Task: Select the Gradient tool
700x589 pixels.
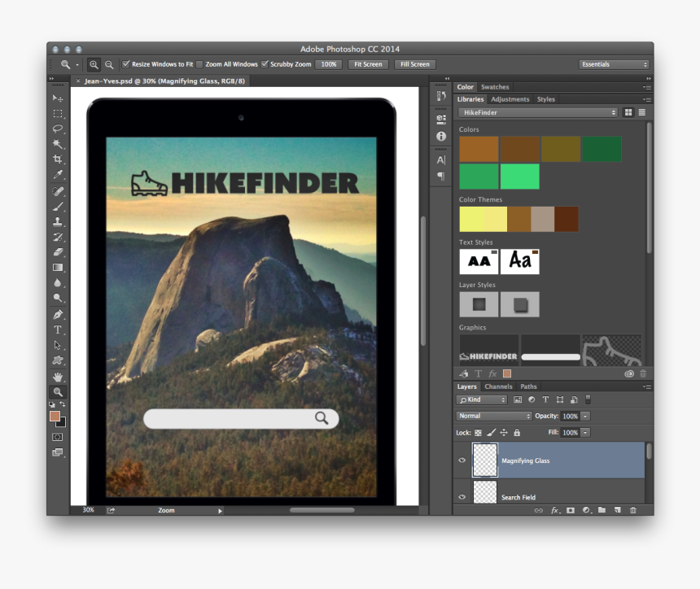Action: 58,268
